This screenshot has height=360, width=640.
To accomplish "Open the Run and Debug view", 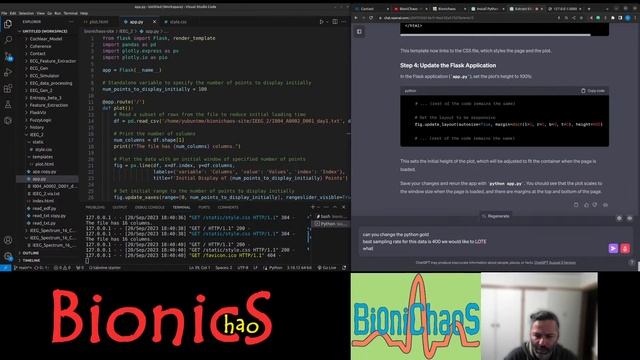I will tap(8, 72).
